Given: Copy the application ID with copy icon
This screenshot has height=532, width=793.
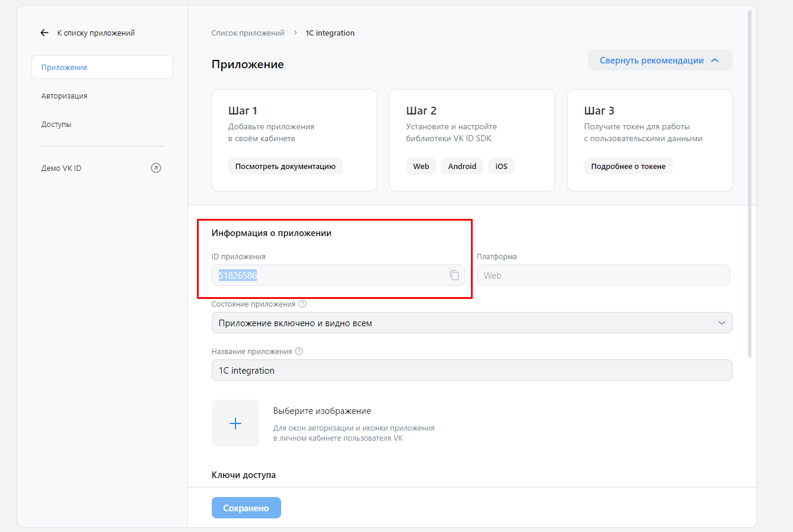Looking at the screenshot, I should coord(454,275).
